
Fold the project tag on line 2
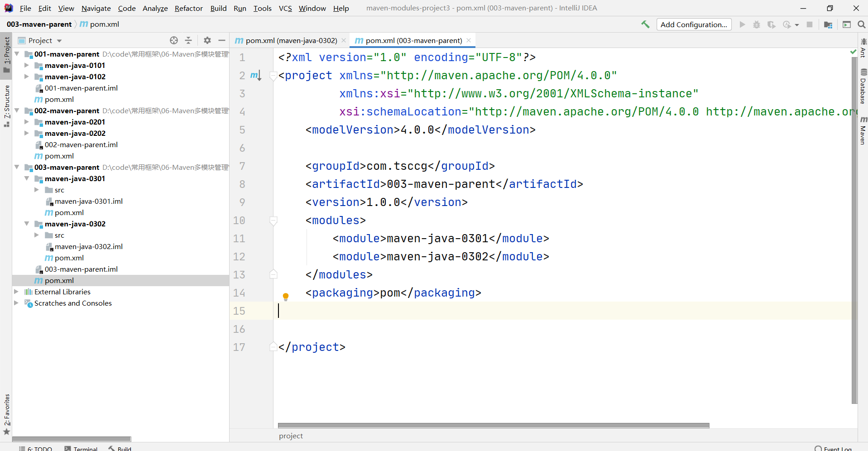pos(273,76)
